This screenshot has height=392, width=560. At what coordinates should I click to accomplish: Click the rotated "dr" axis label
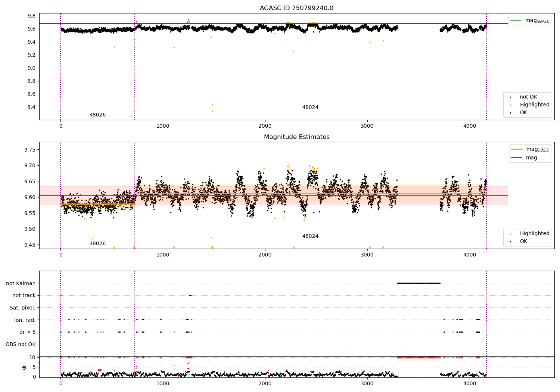24,367
